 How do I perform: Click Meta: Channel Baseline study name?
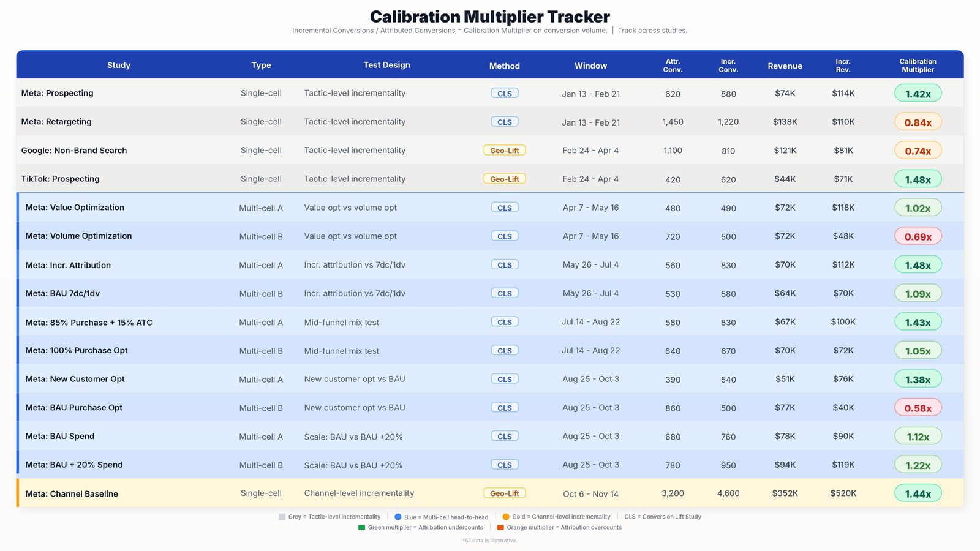[72, 493]
